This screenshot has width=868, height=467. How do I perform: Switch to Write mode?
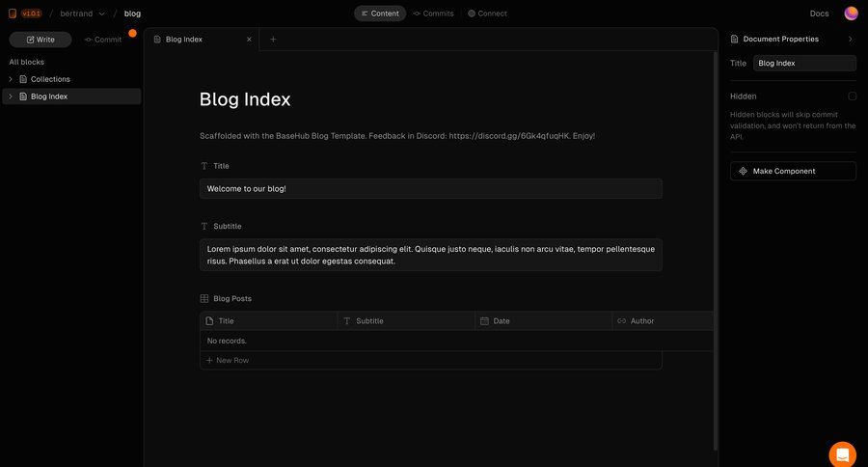(41, 40)
